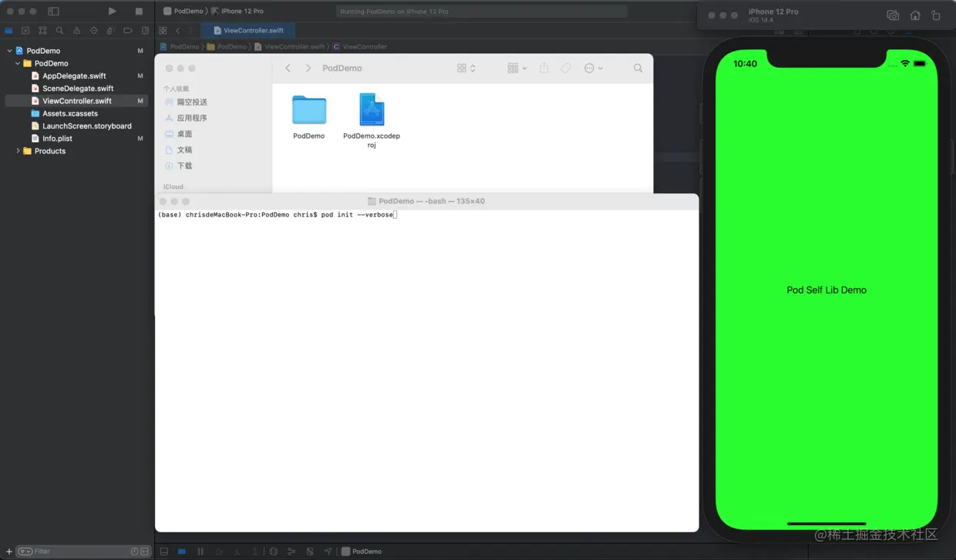Screen dimensions: 956x560
Task: Open the Report navigator
Action: [145, 31]
